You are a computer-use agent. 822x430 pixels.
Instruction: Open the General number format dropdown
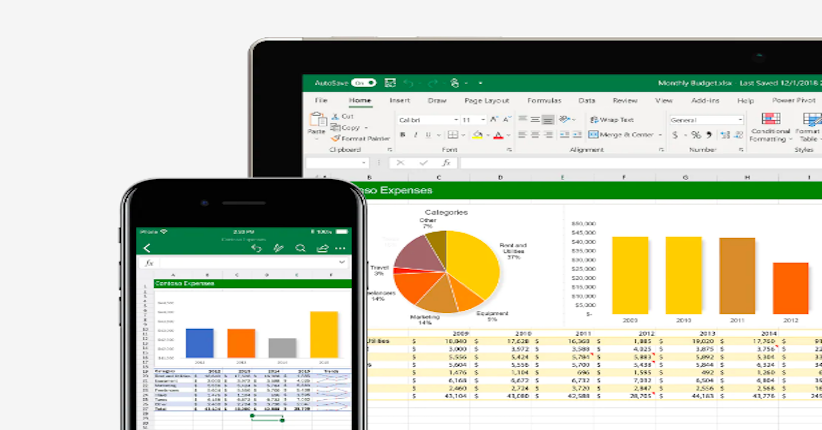(x=740, y=120)
